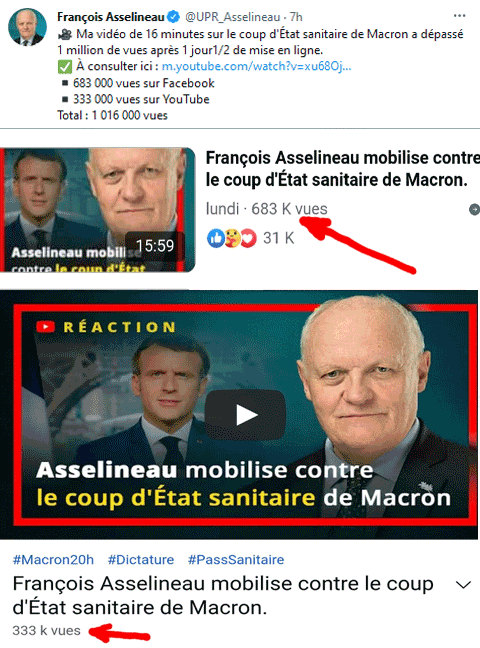
Task: Click the movie camera emoji in tweet
Action: coord(65,34)
